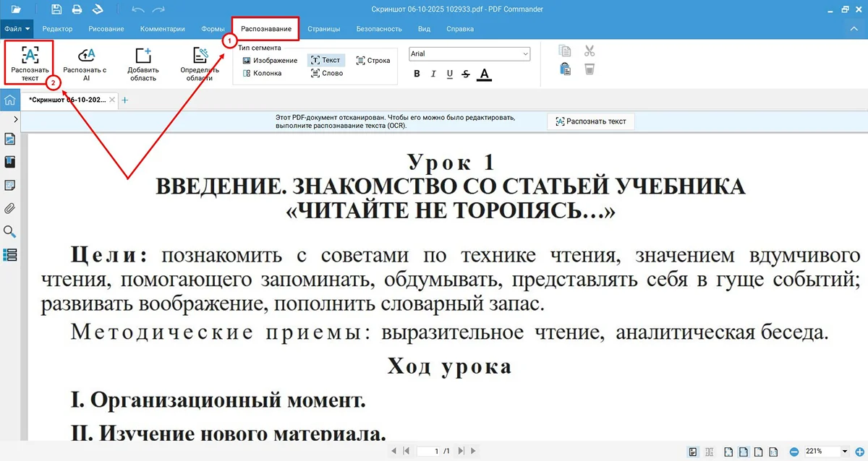
Task: Jump to the first page
Action: pyautogui.click(x=406, y=451)
